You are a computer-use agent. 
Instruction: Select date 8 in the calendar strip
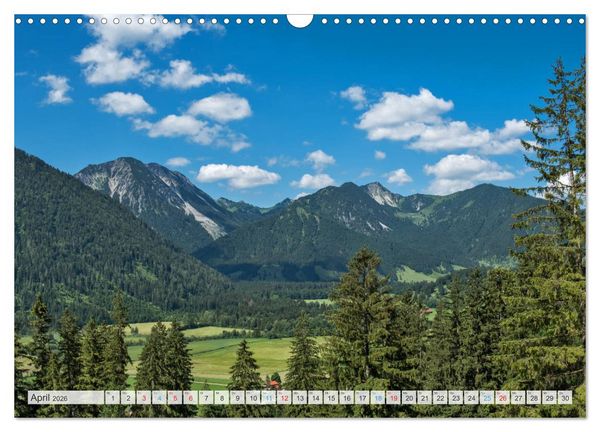222,398
